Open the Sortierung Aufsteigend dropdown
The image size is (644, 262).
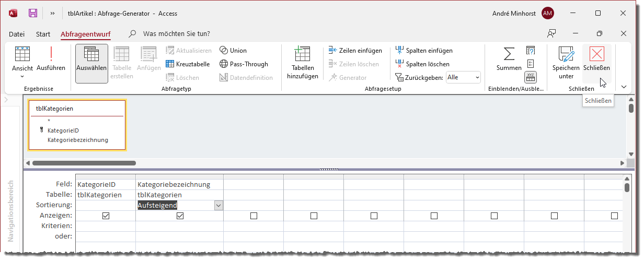(218, 206)
